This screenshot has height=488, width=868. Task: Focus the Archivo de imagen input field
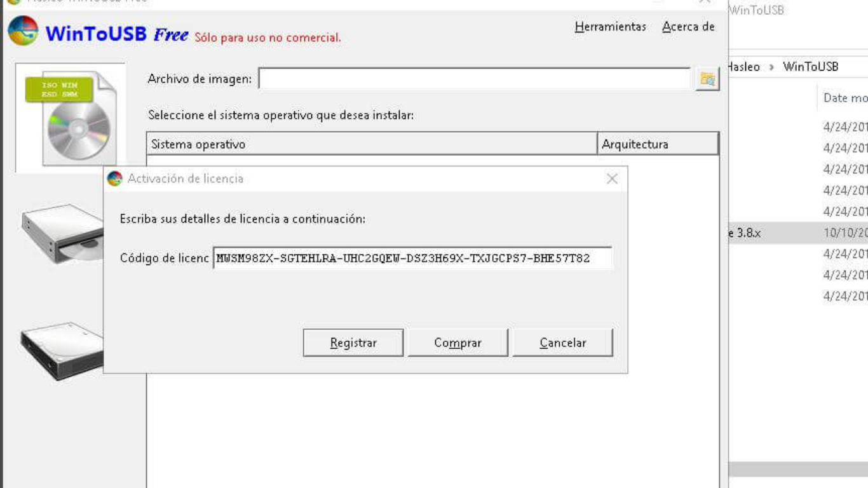click(x=474, y=79)
